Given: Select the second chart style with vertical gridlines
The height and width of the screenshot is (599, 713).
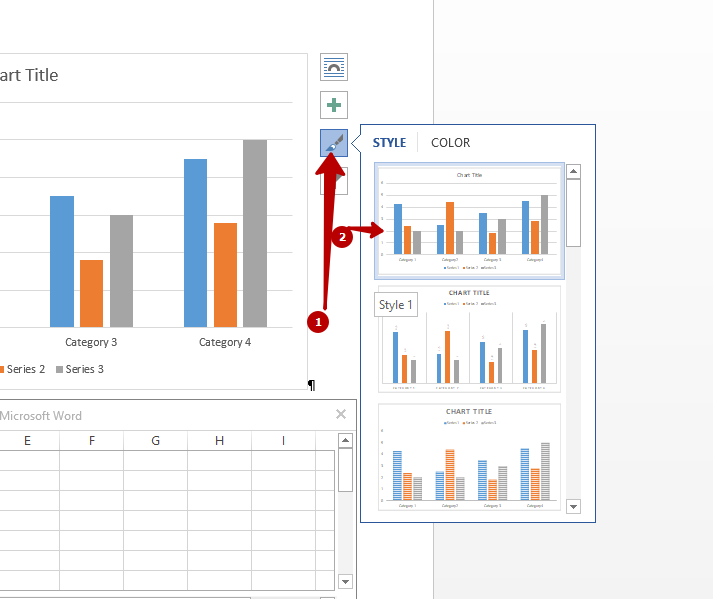Looking at the screenshot, I should pos(469,339).
